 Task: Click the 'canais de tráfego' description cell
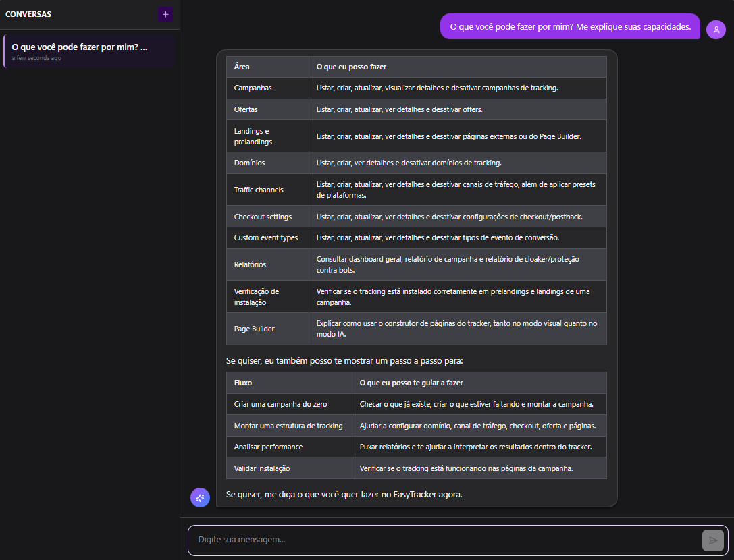coord(457,190)
